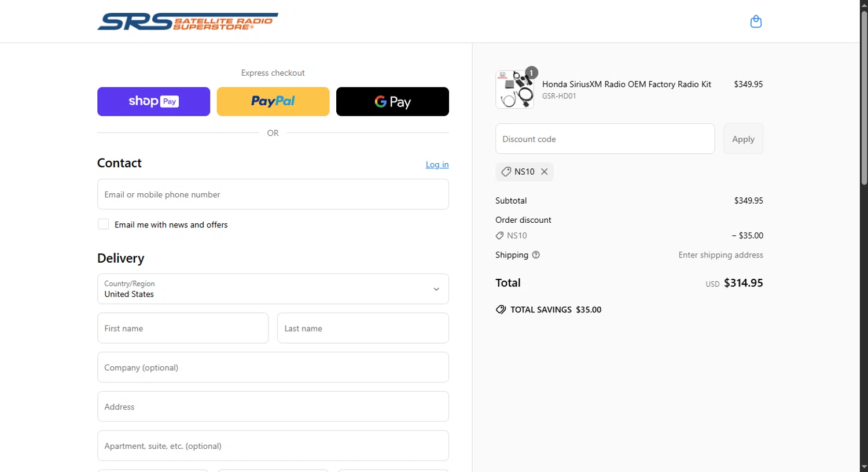868x472 pixels.
Task: Click the Contact heading
Action: [119, 163]
